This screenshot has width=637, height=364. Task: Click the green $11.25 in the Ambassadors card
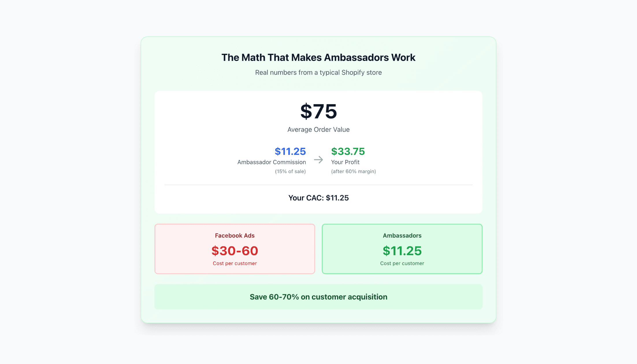[x=402, y=251]
